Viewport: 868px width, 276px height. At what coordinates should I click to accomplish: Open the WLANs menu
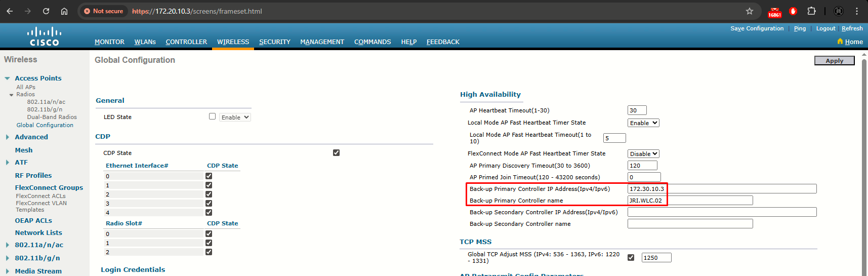[145, 42]
